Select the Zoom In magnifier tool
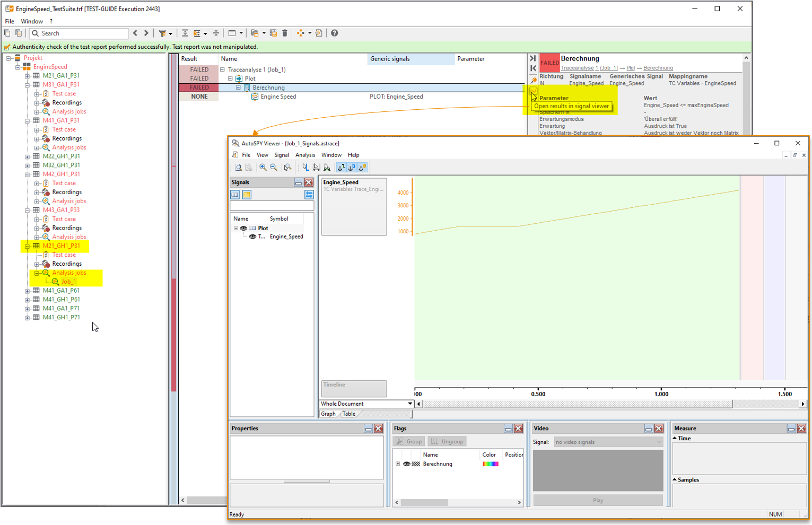This screenshot has width=812, height=525. coord(263,167)
